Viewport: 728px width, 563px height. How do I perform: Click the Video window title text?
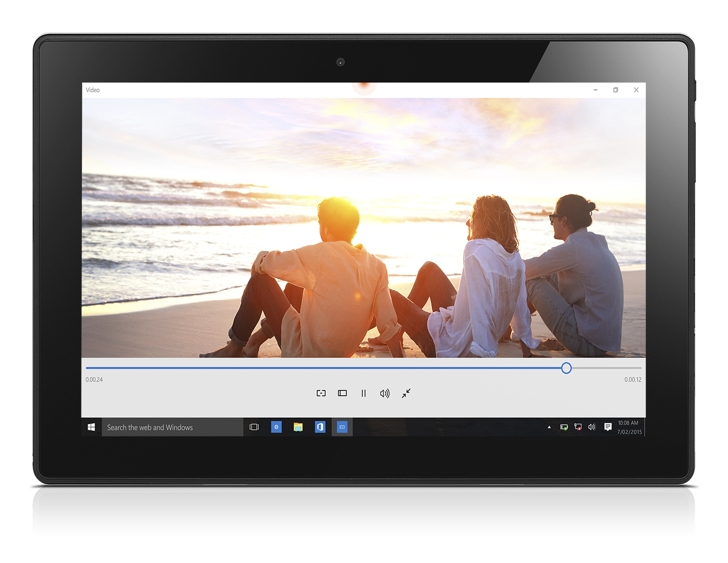point(93,90)
